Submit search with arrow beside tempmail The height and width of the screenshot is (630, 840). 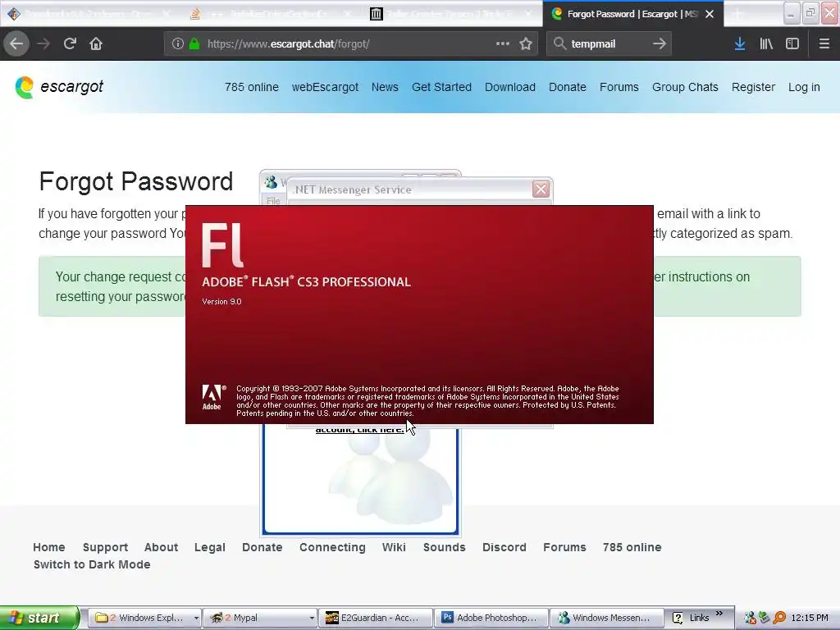coord(660,44)
